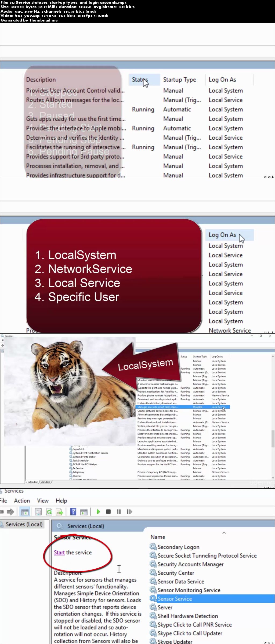Select Sensor Monitoring Service in the list

[x=189, y=590]
